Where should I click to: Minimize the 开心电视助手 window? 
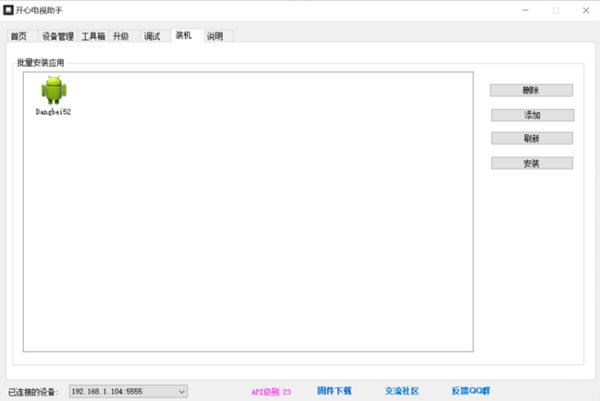coord(525,10)
